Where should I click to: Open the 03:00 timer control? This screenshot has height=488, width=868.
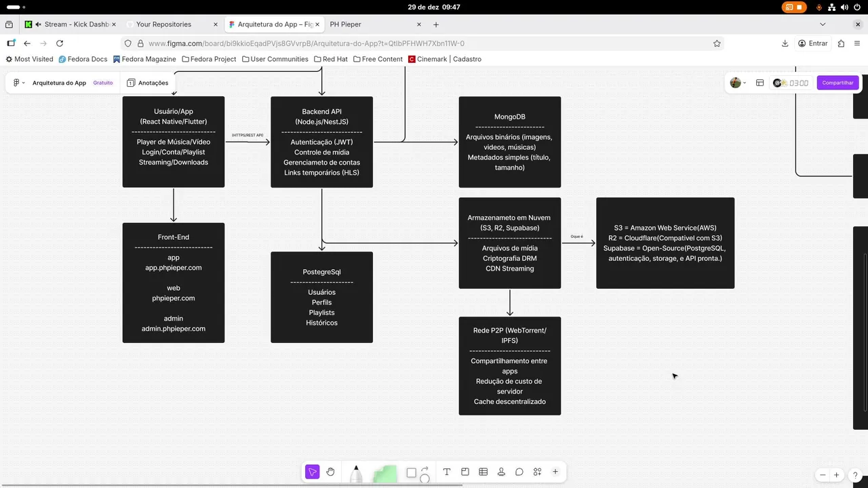[791, 83]
